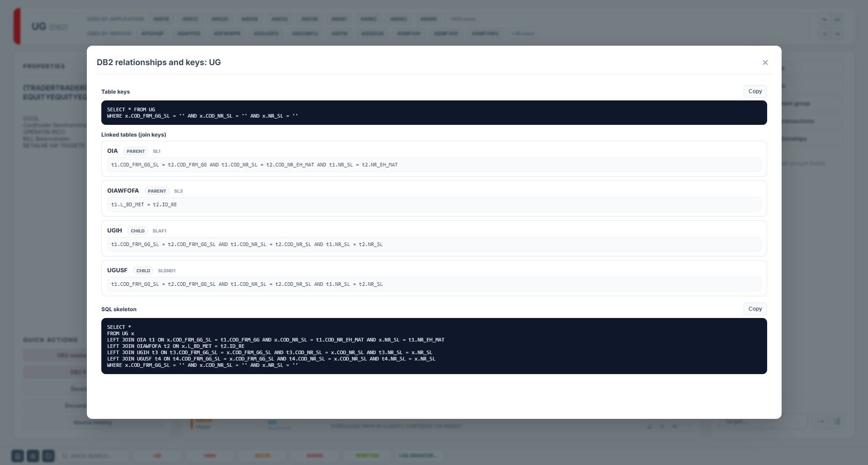Click the OIAWFOFA linked table name
Screen dimensions: 868x465
[123, 191]
